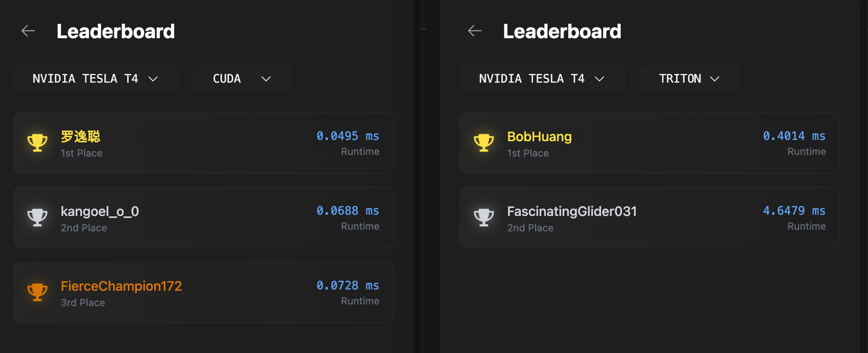Screen dimensions: 868x353
Task: Open the BobHuang username link
Action: tap(539, 137)
